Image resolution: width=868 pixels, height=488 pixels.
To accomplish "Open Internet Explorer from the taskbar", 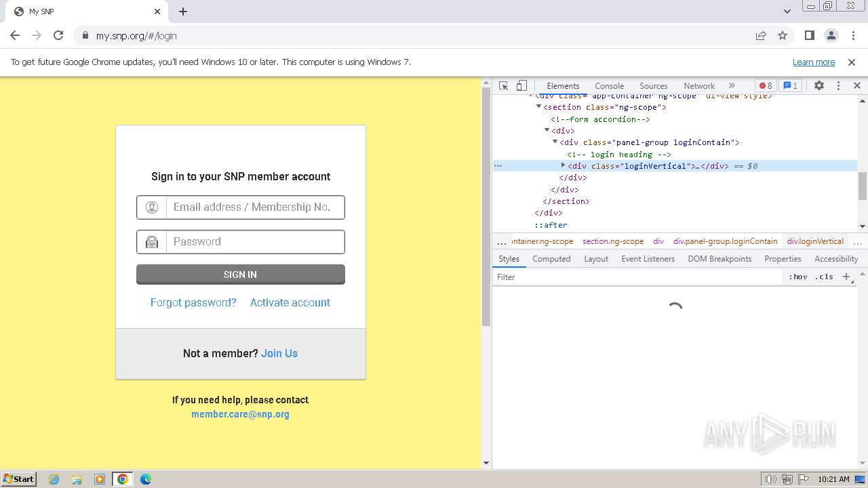I will coord(54,479).
